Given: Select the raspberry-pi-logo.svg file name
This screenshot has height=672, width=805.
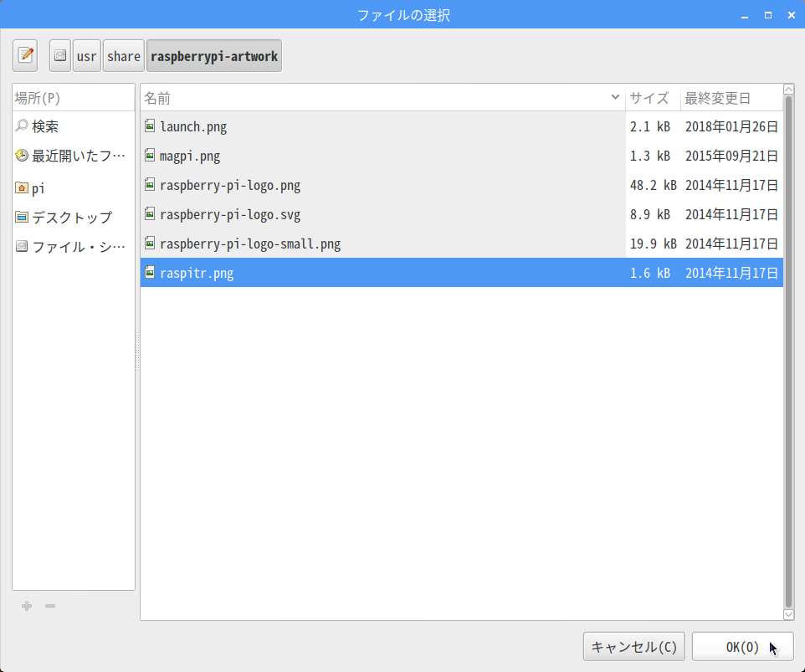Looking at the screenshot, I should [230, 214].
